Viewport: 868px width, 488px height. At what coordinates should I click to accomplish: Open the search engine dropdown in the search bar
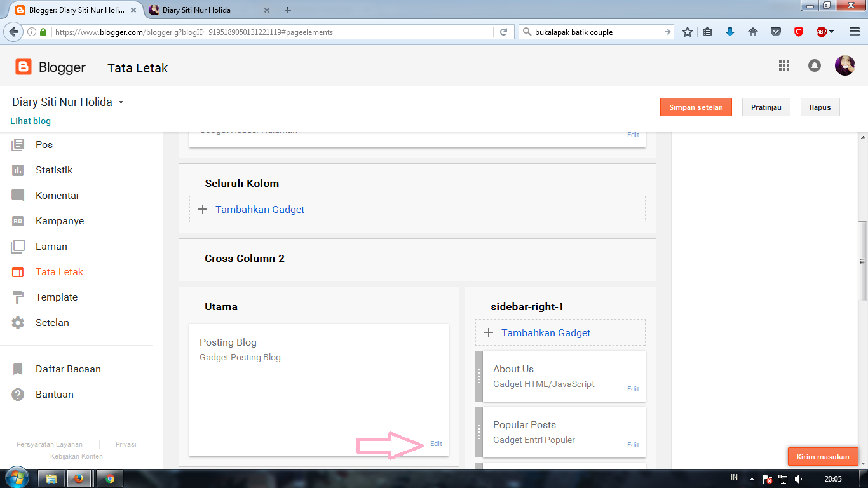pos(527,32)
